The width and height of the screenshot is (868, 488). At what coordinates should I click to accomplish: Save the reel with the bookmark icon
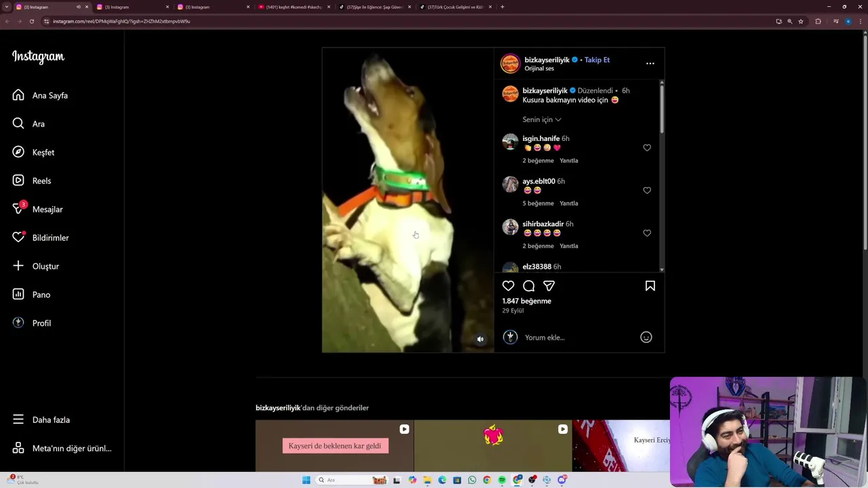pyautogui.click(x=650, y=286)
